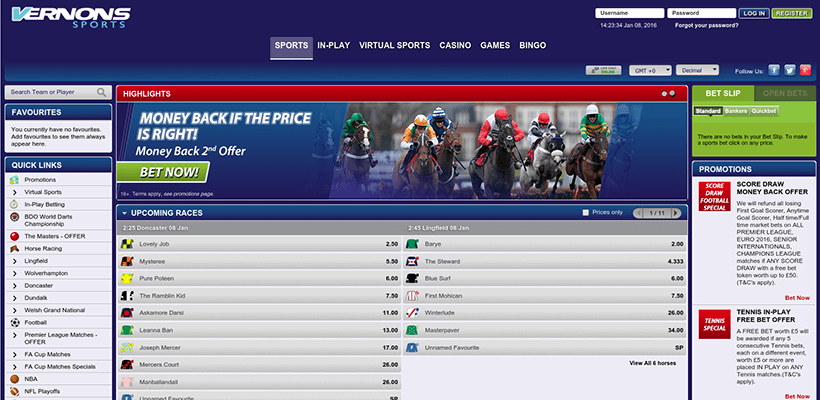Click the Football ball icon

[14, 323]
